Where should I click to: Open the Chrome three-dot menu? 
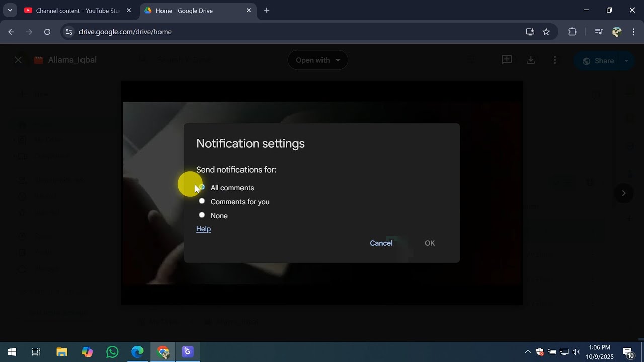pyautogui.click(x=633, y=32)
